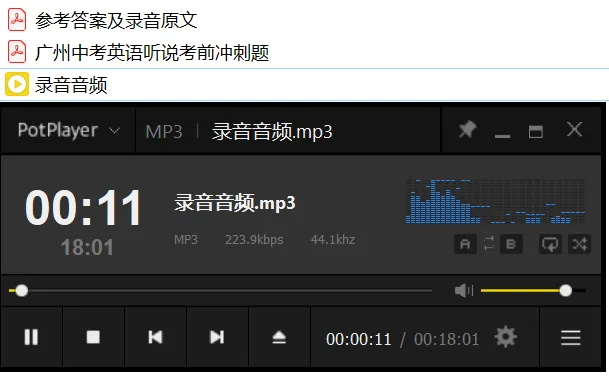Click the yellow media icon beside 录音音频
This screenshot has width=609, height=377.
(x=17, y=84)
